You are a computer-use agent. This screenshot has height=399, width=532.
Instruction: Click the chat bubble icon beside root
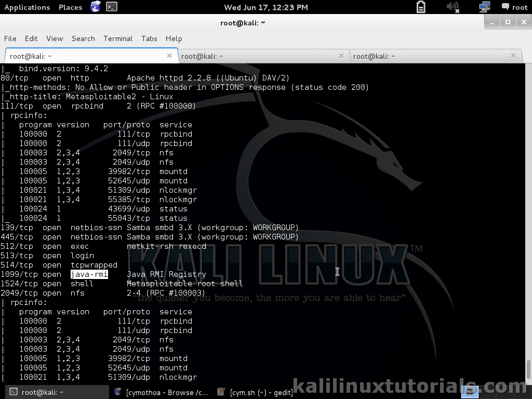(x=505, y=7)
